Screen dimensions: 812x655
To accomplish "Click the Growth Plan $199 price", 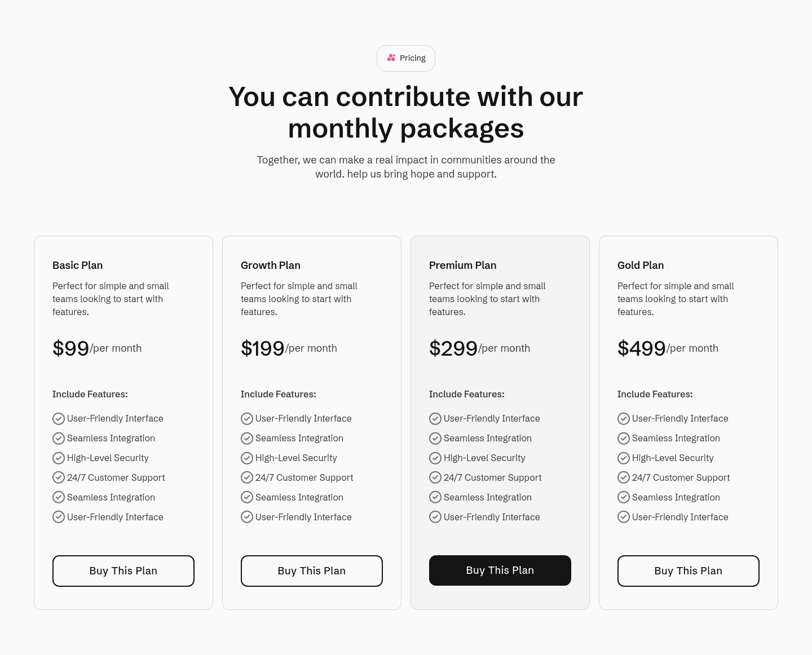I will (x=263, y=348).
